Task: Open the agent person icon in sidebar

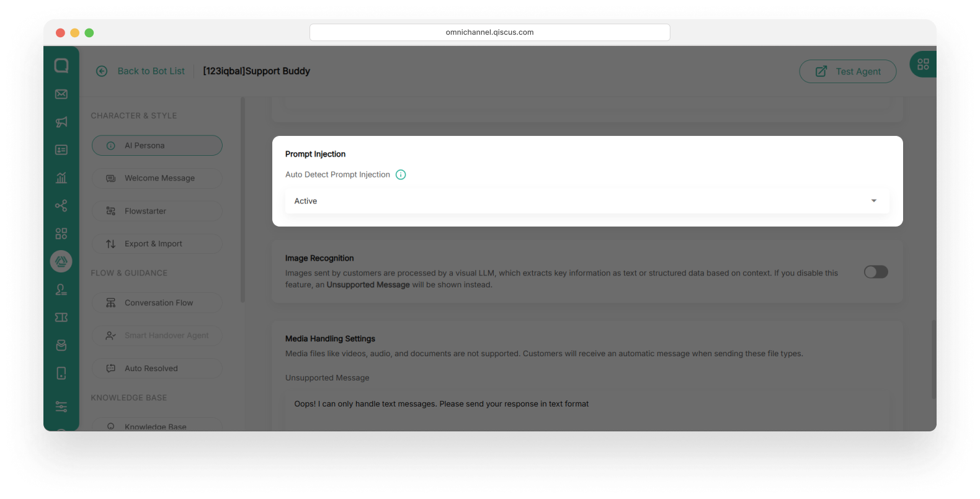Action: click(x=61, y=289)
